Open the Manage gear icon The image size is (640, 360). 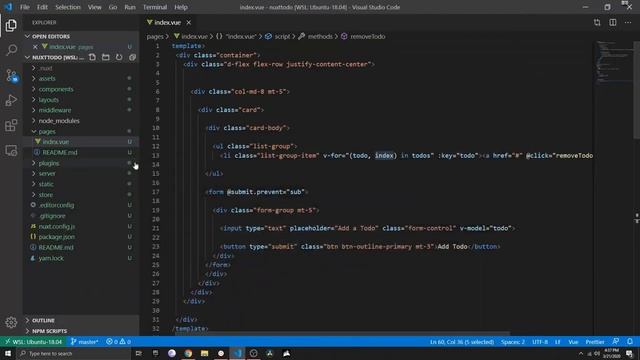click(11, 322)
